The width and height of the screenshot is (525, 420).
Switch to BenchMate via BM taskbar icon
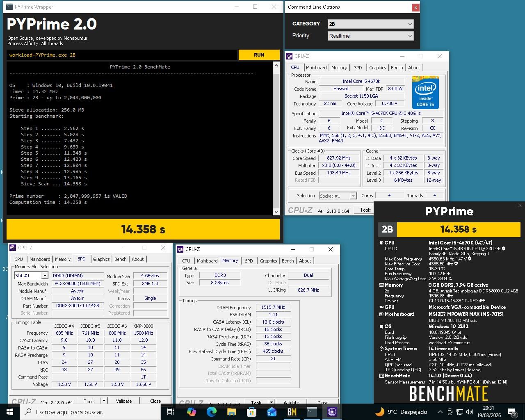click(292, 411)
